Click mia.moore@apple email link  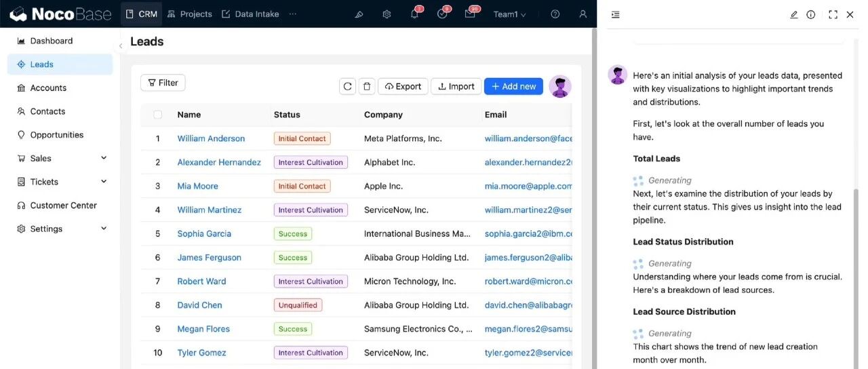click(x=528, y=186)
